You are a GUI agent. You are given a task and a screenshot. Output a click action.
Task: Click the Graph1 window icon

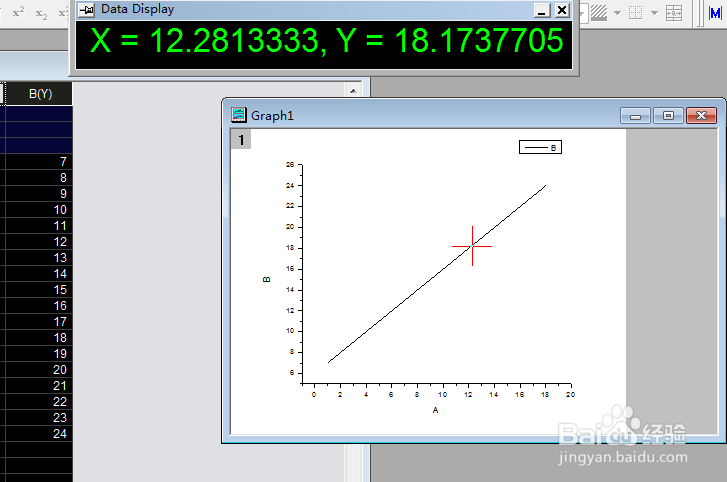click(239, 114)
